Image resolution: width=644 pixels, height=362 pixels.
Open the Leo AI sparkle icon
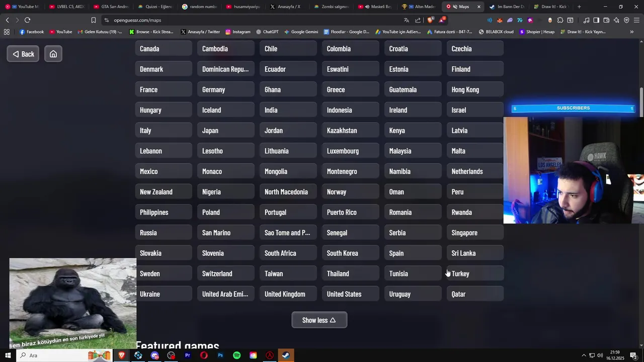(x=616, y=20)
